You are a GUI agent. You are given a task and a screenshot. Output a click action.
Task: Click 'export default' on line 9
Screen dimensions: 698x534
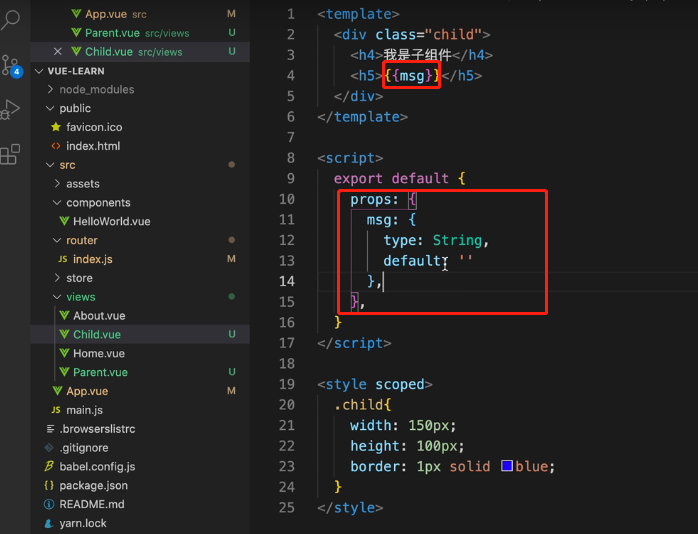[391, 178]
